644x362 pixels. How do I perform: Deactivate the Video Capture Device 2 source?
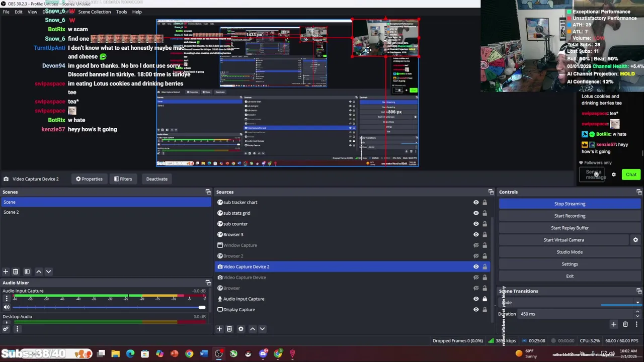156,179
